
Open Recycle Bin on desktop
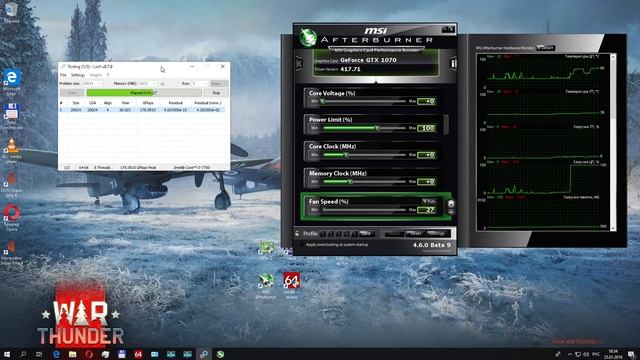coord(11,11)
